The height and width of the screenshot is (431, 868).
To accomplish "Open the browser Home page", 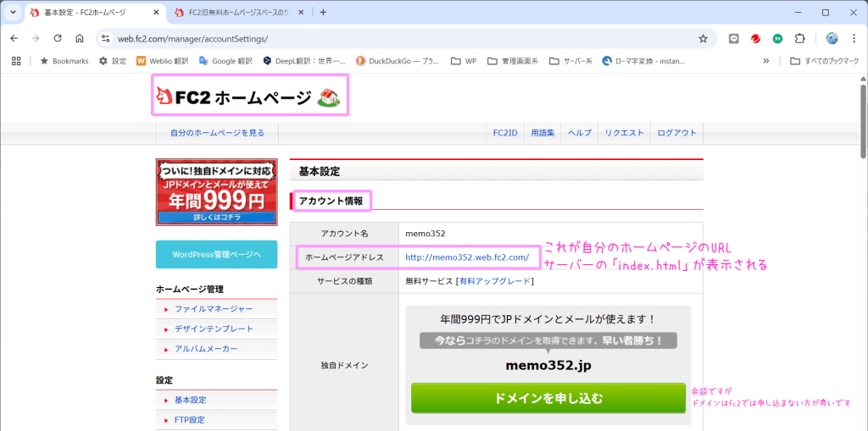I will 79,39.
